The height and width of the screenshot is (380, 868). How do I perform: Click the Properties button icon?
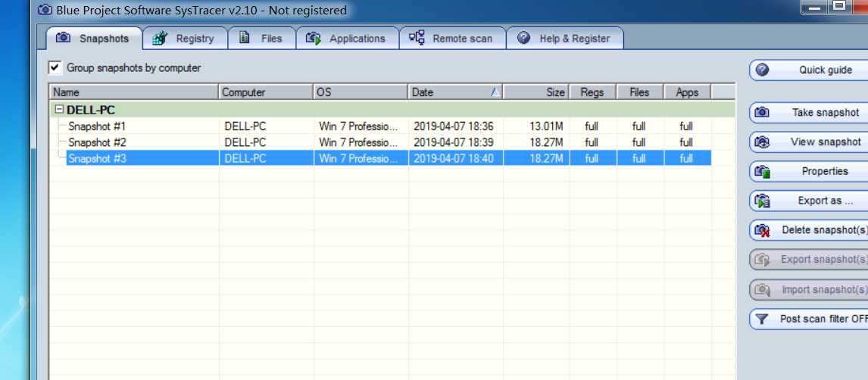point(762,172)
